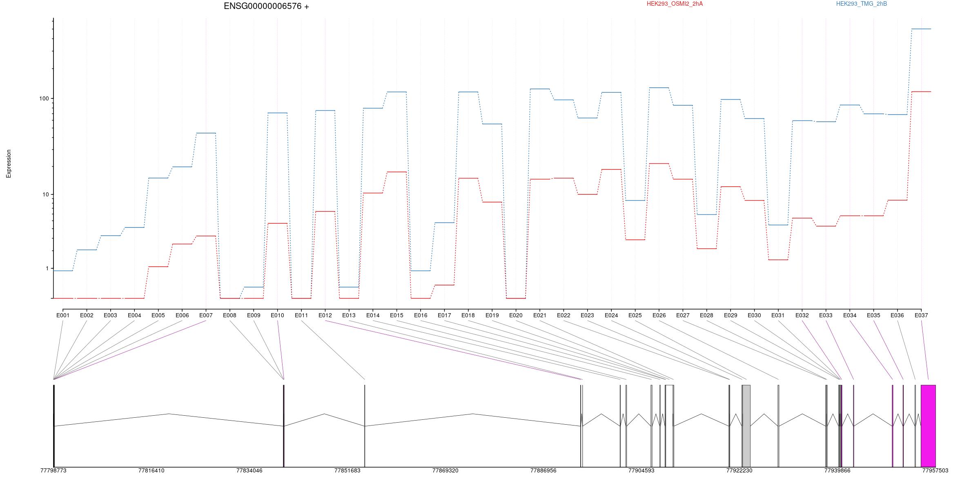Click genomic coordinate 77798773

tap(53, 470)
